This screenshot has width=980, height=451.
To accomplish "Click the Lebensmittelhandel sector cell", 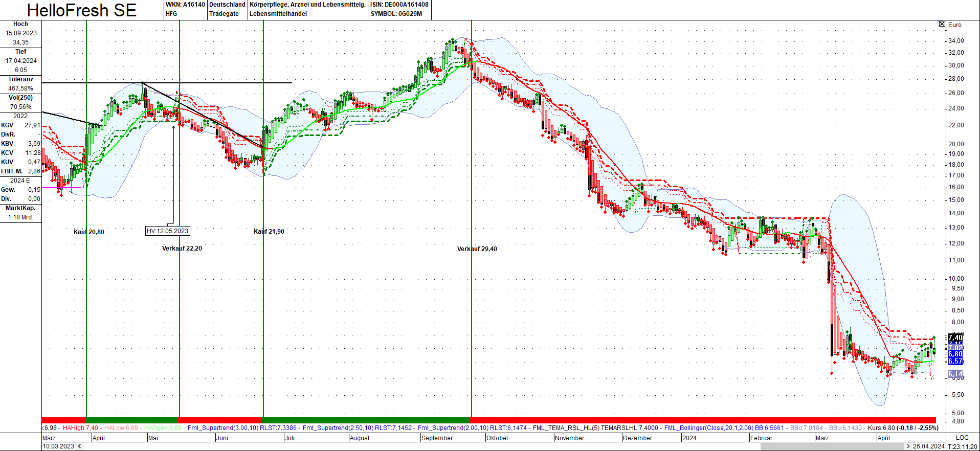I will pos(278,14).
